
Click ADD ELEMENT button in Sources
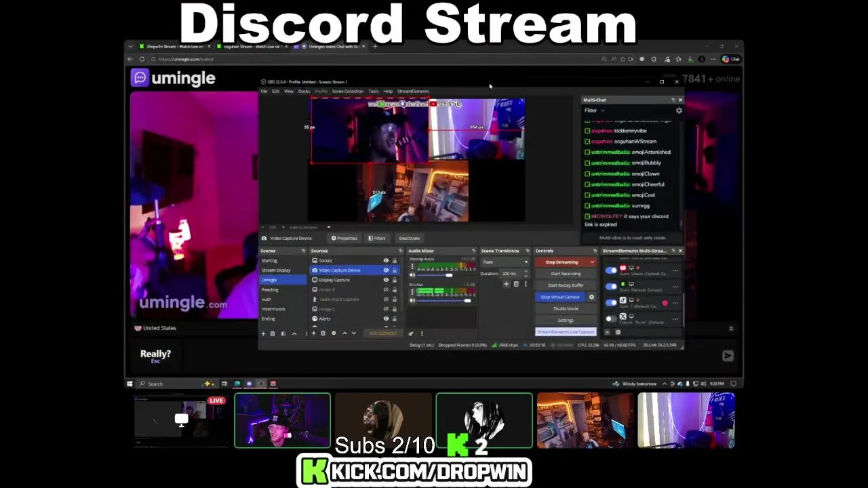tap(382, 333)
